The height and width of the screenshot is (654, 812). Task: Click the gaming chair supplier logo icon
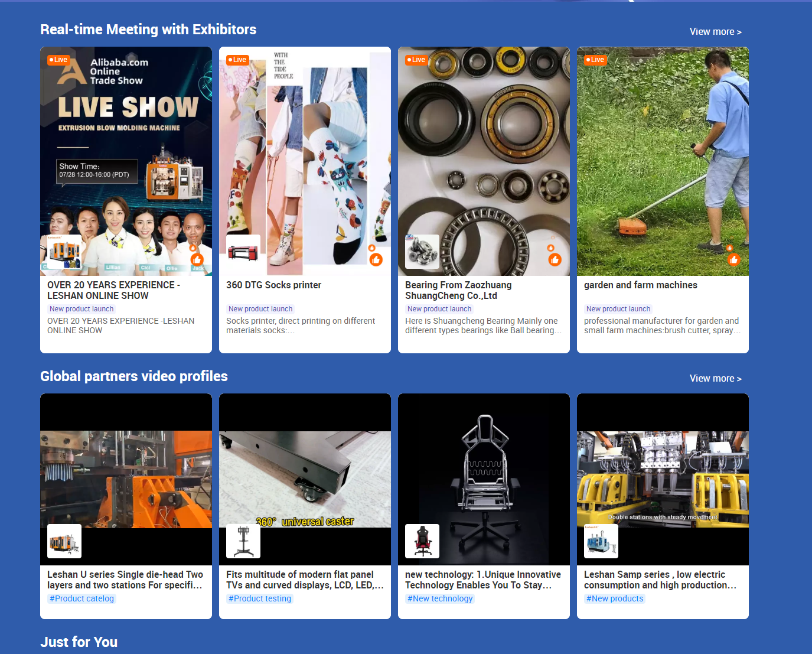pos(422,541)
